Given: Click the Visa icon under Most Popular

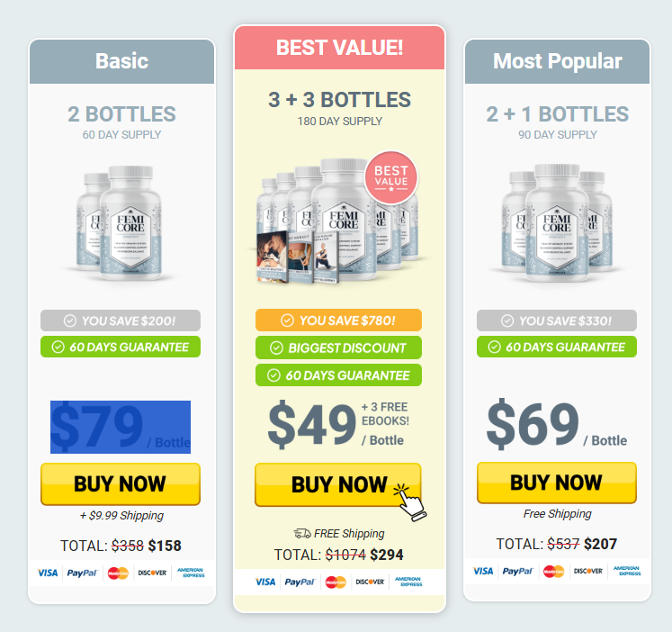Looking at the screenshot, I should point(483,571).
